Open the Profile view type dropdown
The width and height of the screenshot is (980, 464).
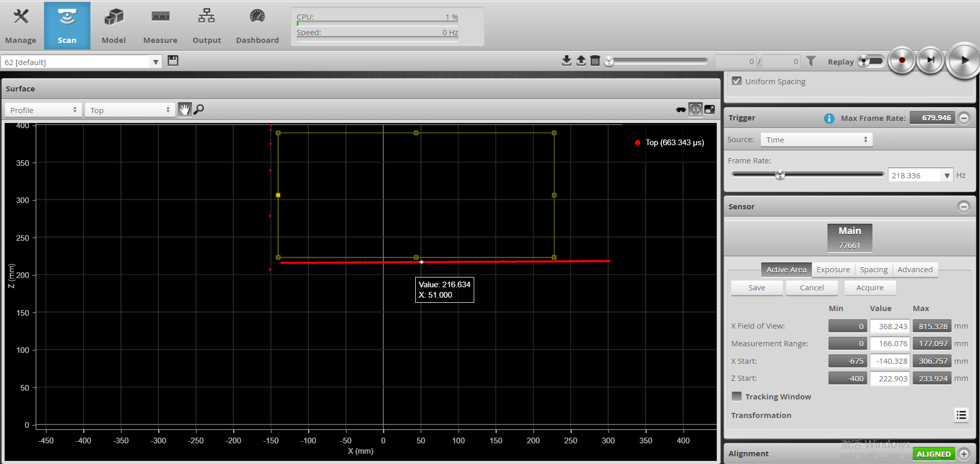pyautogui.click(x=43, y=110)
